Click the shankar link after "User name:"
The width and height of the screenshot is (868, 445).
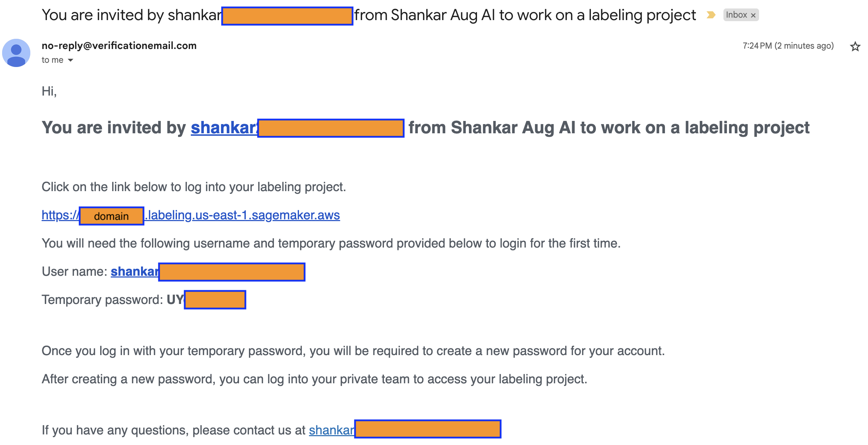(x=135, y=272)
